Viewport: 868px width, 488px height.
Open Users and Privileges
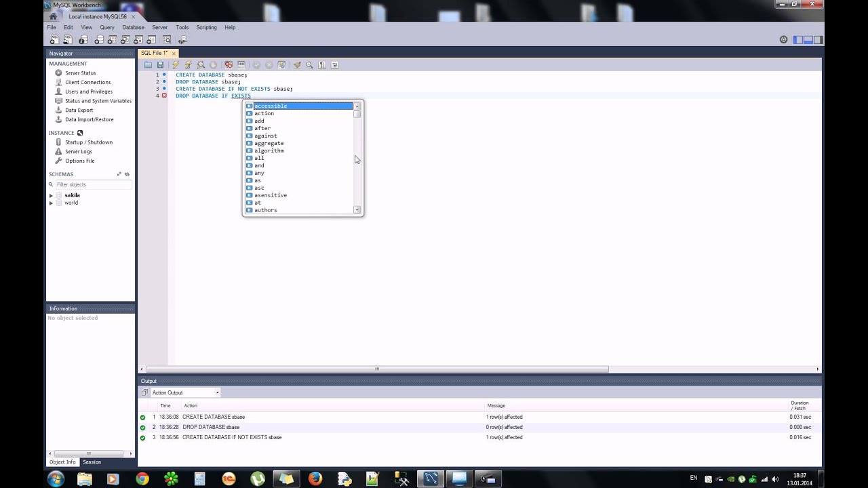pyautogui.click(x=89, y=91)
